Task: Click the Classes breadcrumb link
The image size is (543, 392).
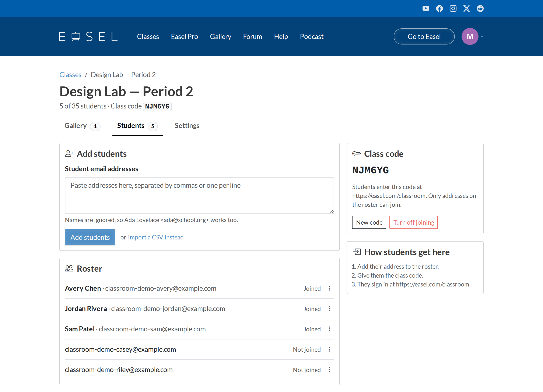Action: [70, 75]
